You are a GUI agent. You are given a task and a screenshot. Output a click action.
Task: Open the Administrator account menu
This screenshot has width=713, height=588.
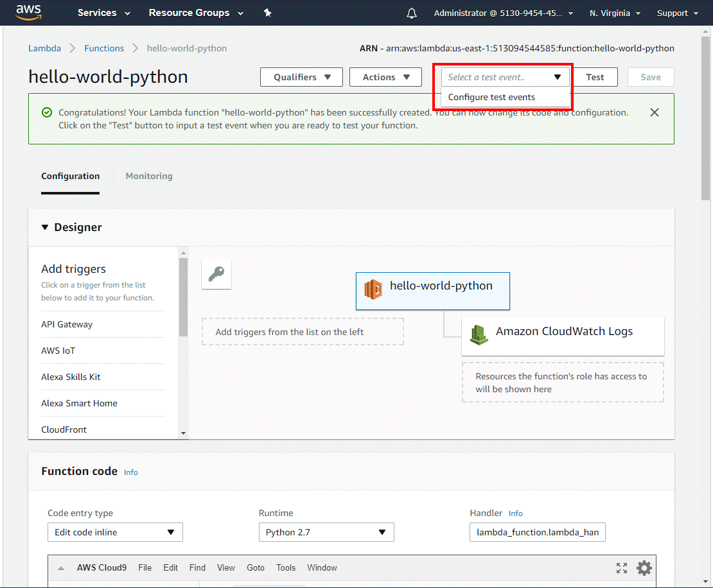[x=504, y=13]
